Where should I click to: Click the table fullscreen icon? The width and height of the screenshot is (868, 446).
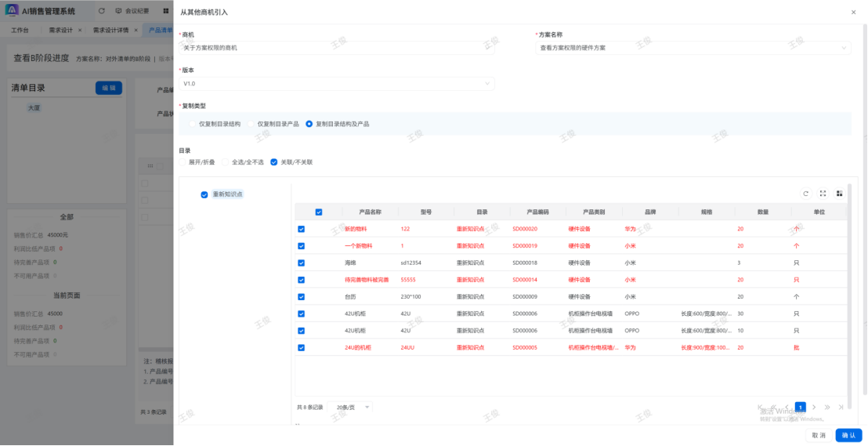click(823, 194)
